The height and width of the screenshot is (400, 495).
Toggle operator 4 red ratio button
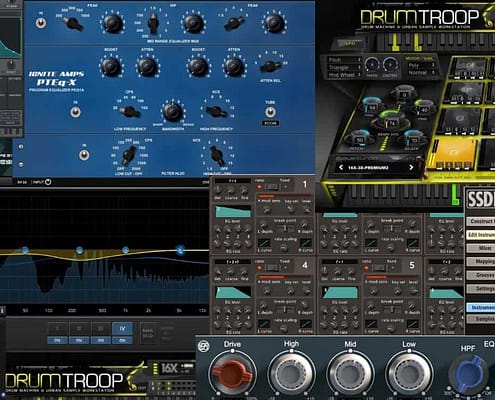[x=259, y=268]
